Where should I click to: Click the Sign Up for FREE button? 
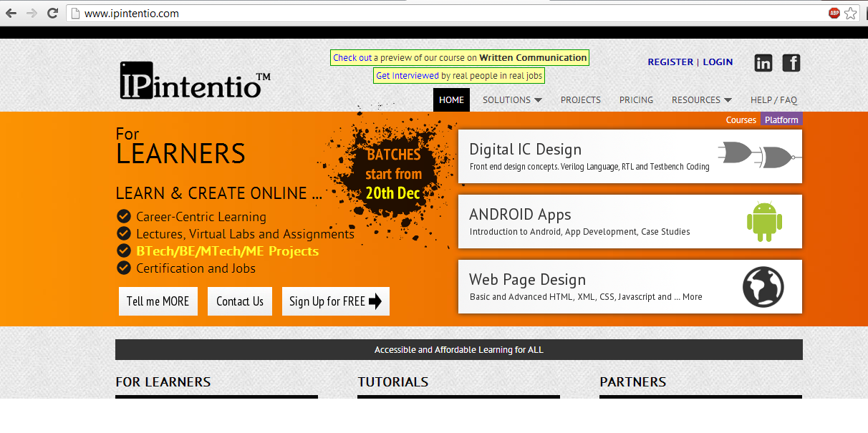[336, 301]
